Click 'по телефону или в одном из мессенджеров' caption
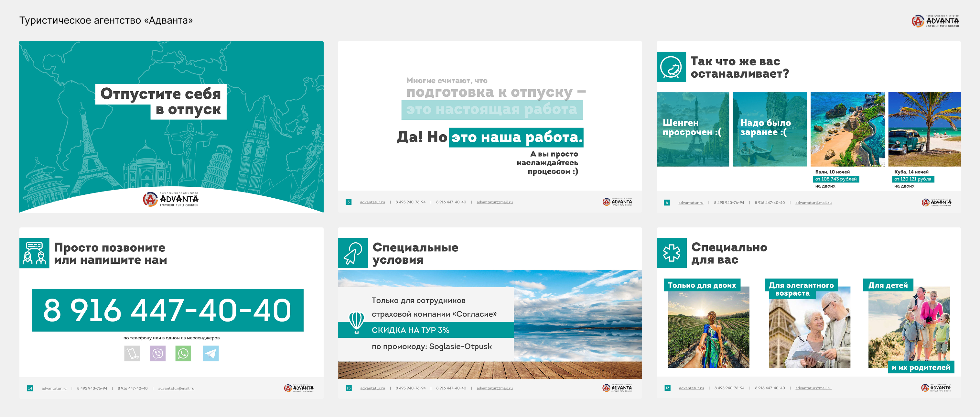Screen dimensions: 980x417 click(171, 338)
